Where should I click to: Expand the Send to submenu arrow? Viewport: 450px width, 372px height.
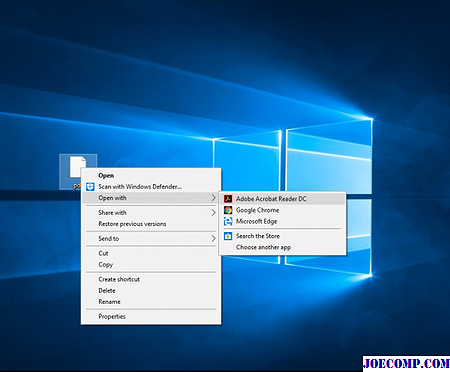(213, 239)
